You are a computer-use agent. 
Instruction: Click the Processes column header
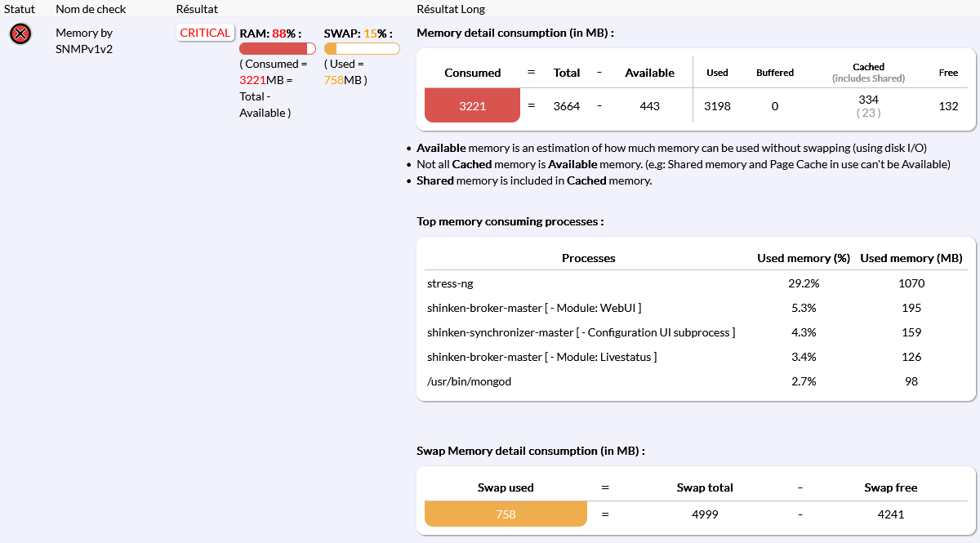point(588,258)
